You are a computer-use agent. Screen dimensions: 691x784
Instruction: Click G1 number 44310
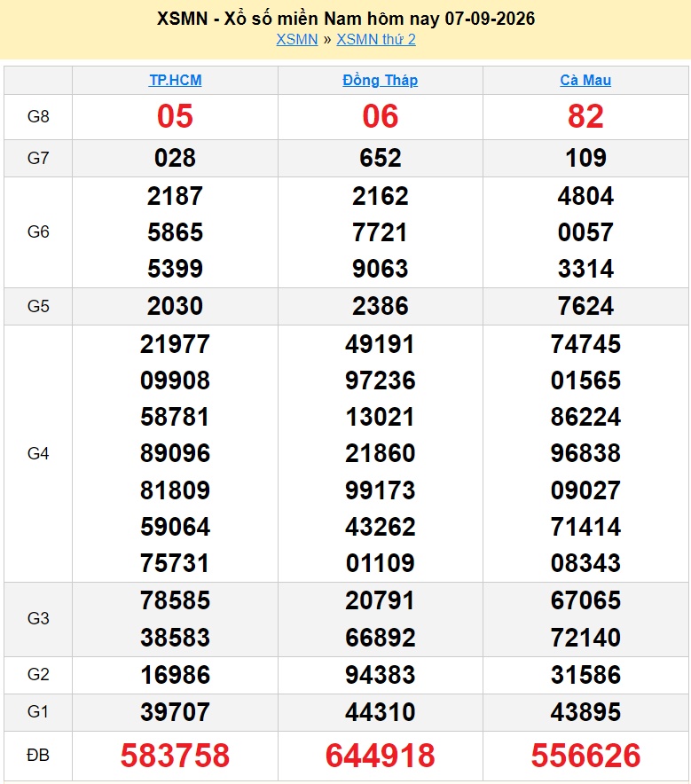click(380, 712)
